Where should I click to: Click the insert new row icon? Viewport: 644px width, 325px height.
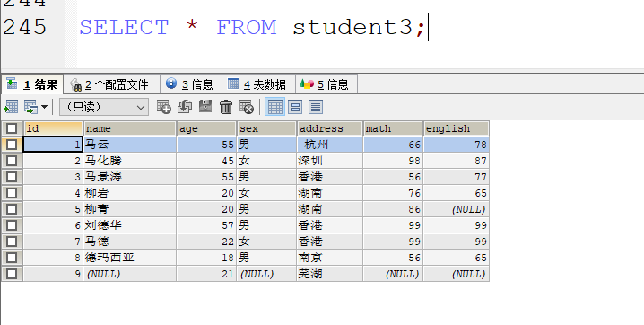pyautogui.click(x=164, y=107)
